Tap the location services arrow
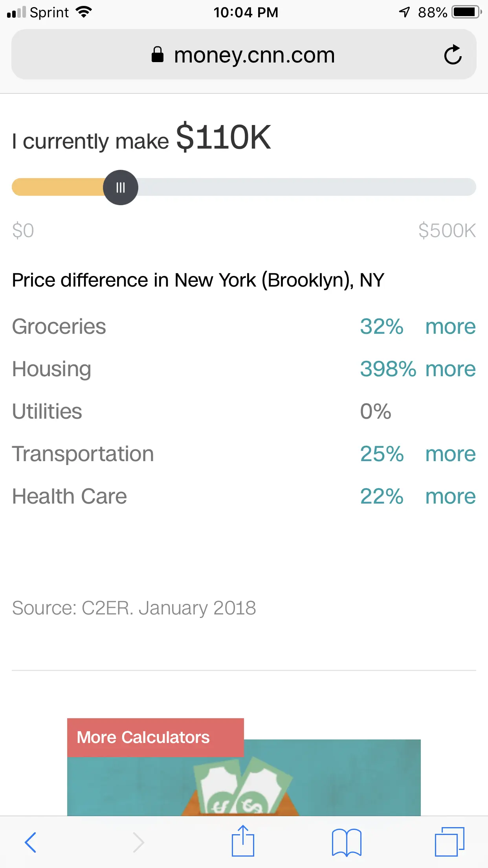This screenshot has width=488, height=868. (x=404, y=12)
